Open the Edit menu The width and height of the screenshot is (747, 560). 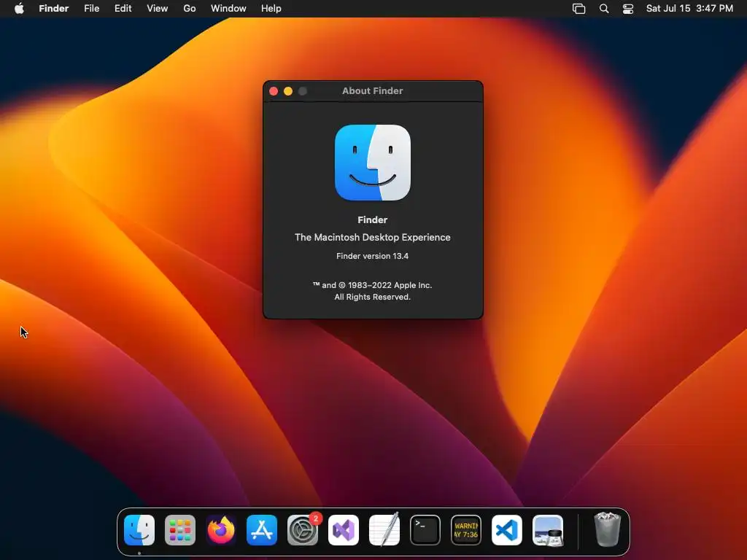click(123, 9)
